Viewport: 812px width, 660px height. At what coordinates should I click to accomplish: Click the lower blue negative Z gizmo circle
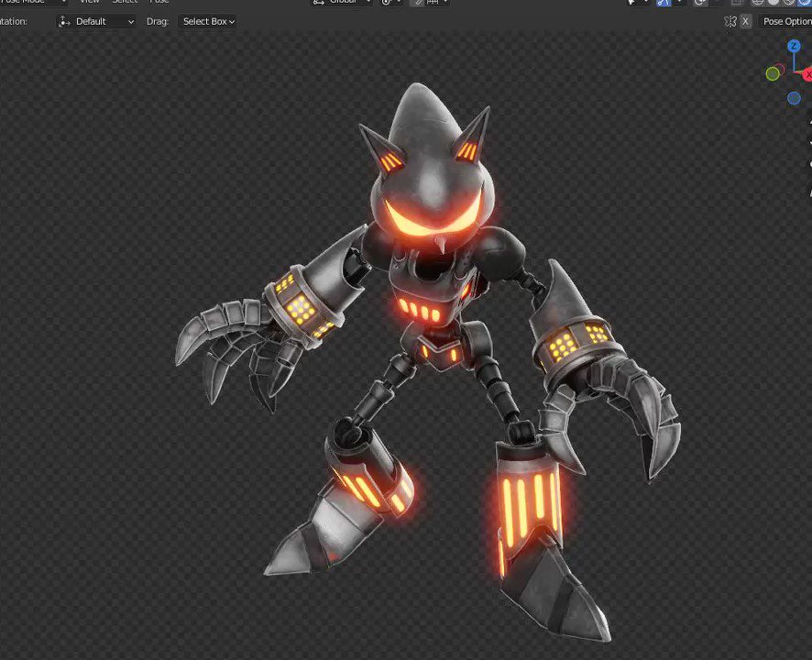794,98
